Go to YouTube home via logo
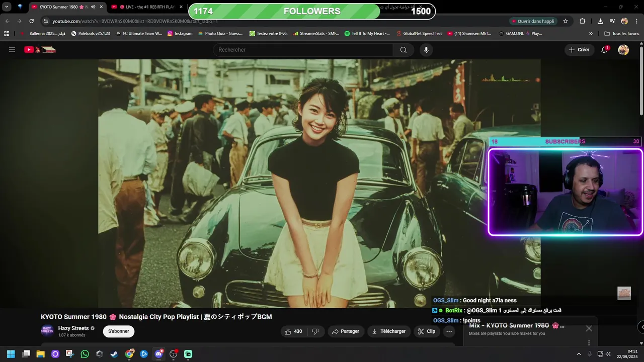This screenshot has height=362, width=644. coord(40,50)
